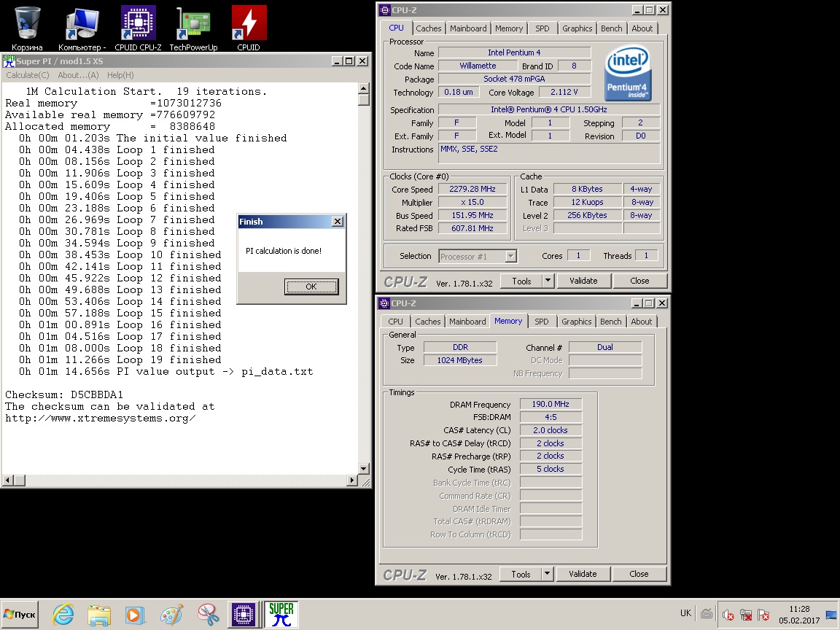Launch the TechPowerUp desktop shortcut
The width and height of the screenshot is (840, 630).
coord(193,28)
